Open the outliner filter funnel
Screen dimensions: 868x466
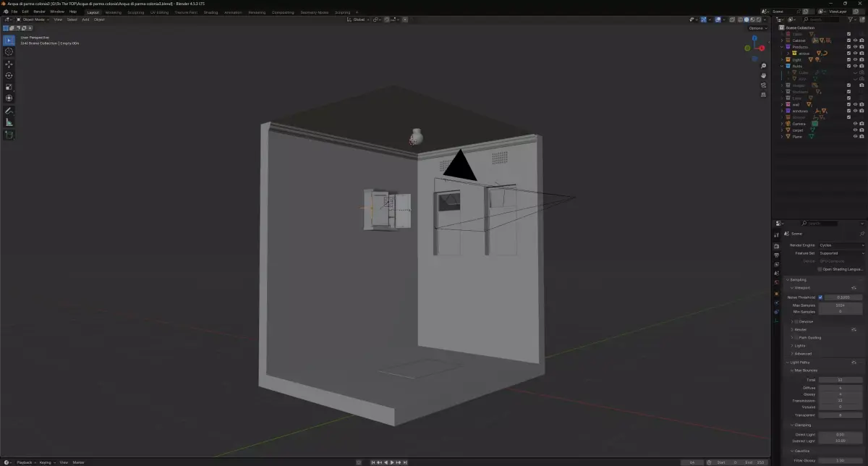click(x=851, y=20)
